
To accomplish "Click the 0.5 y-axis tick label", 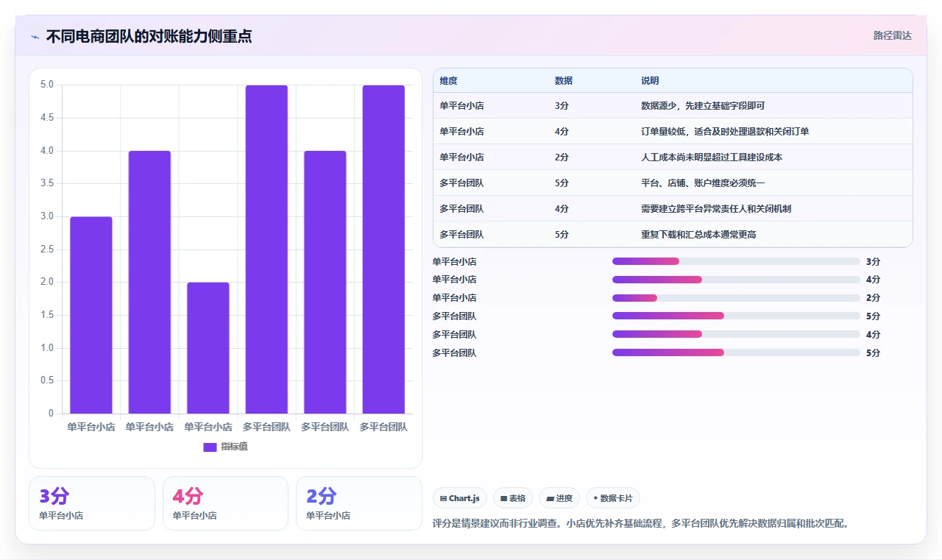I will (47, 380).
